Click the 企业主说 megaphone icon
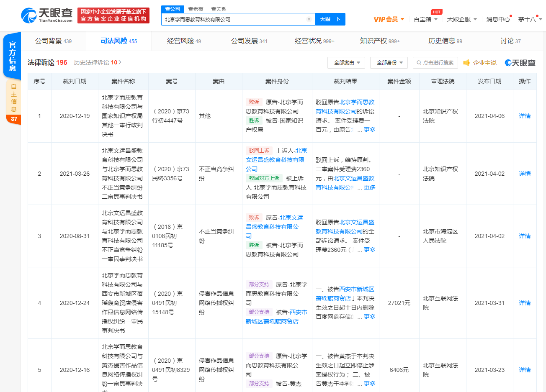 466,63
